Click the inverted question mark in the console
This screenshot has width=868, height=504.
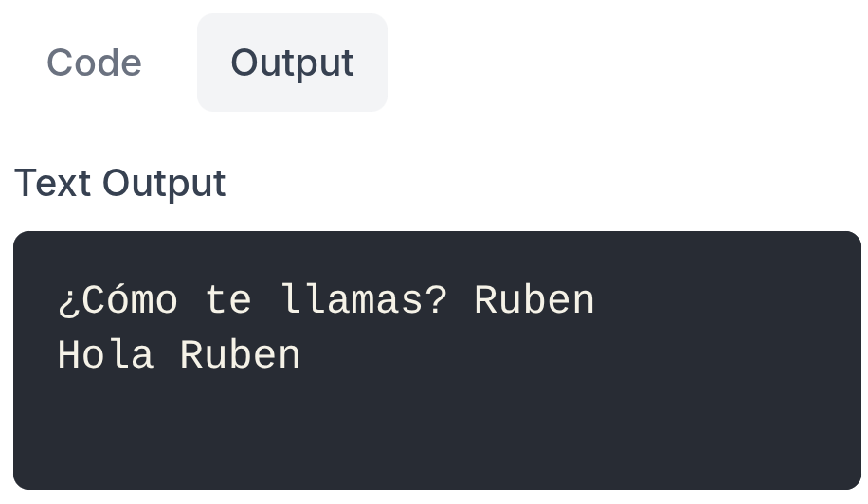click(68, 303)
